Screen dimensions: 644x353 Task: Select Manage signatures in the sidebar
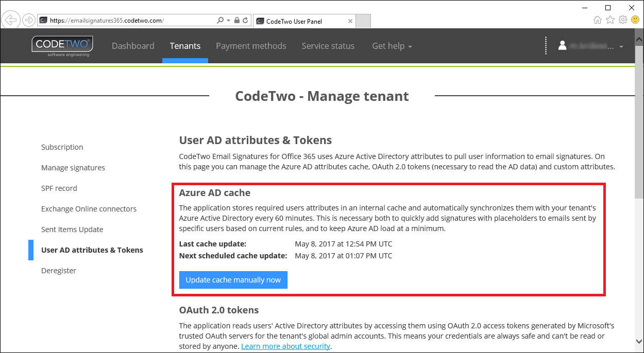click(73, 168)
